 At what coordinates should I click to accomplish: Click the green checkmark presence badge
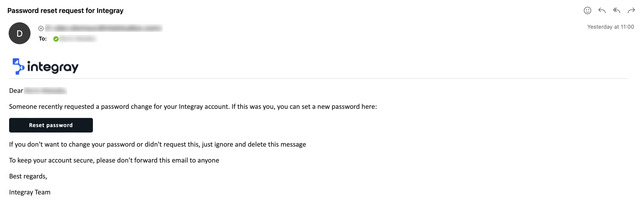pos(56,39)
